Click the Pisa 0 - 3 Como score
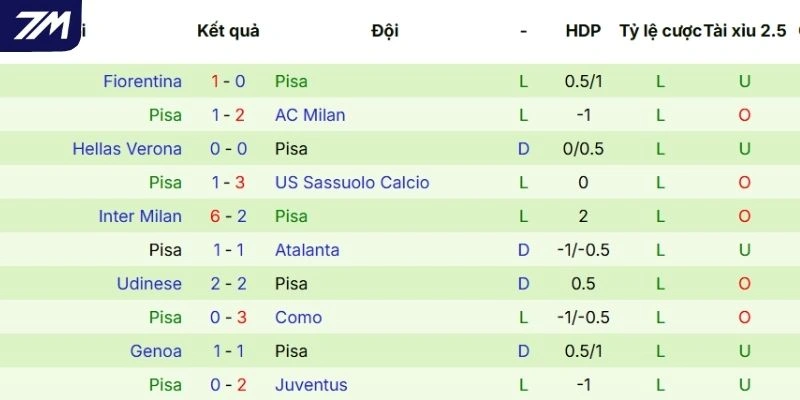 click(x=228, y=318)
